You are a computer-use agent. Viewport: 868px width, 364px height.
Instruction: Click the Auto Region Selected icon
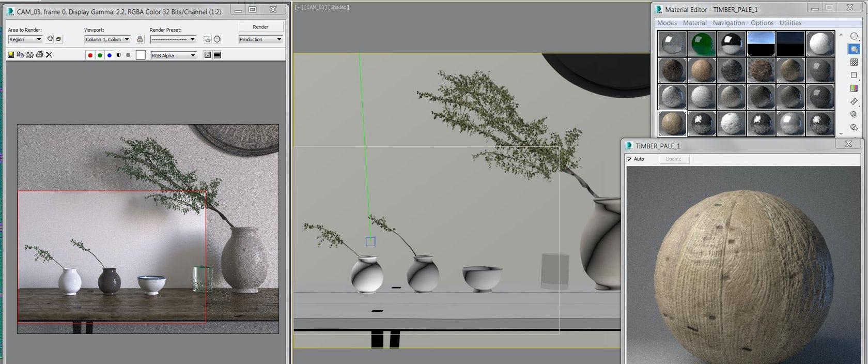pyautogui.click(x=59, y=39)
